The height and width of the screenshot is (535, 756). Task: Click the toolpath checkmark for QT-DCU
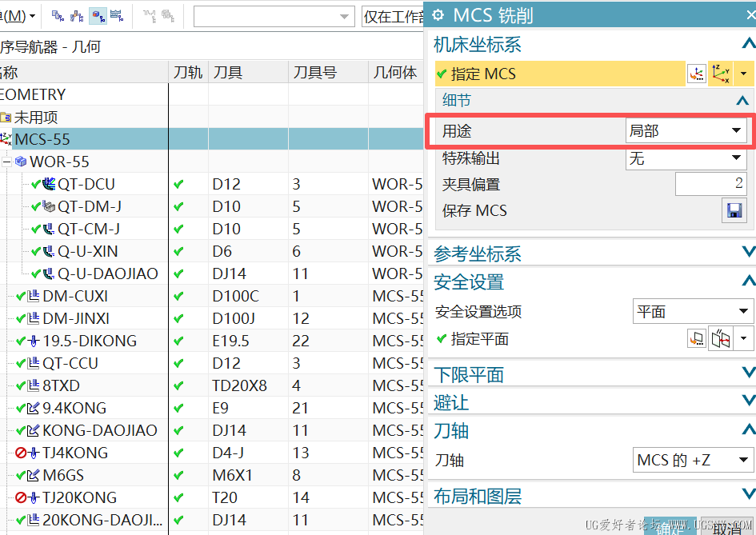[x=178, y=184]
